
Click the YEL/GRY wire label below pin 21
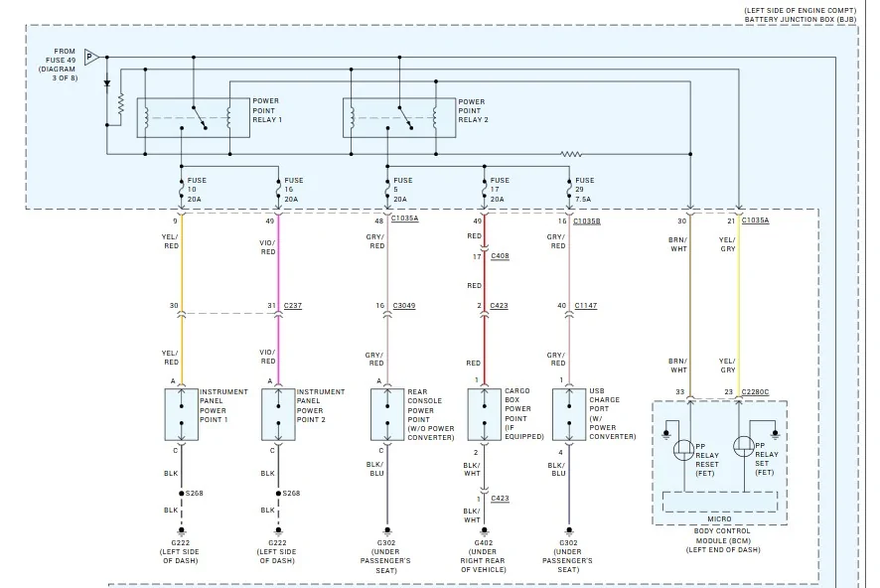tap(727, 244)
